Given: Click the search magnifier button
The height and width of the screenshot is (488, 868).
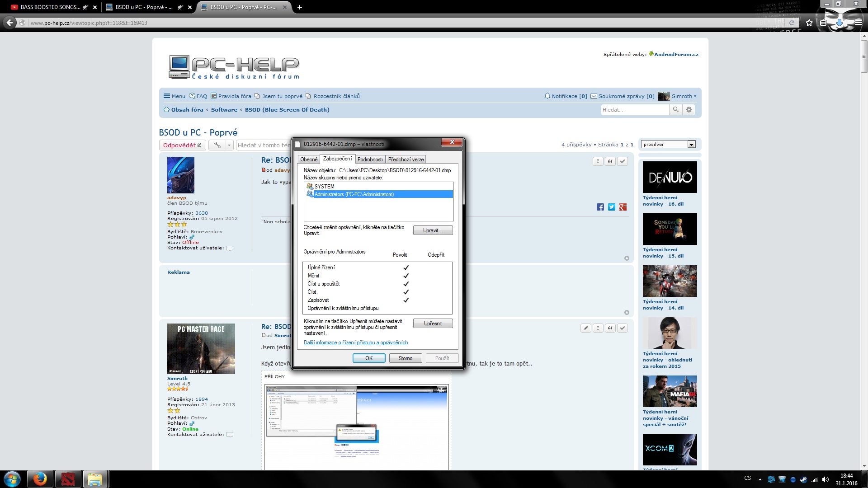Looking at the screenshot, I should point(675,110).
